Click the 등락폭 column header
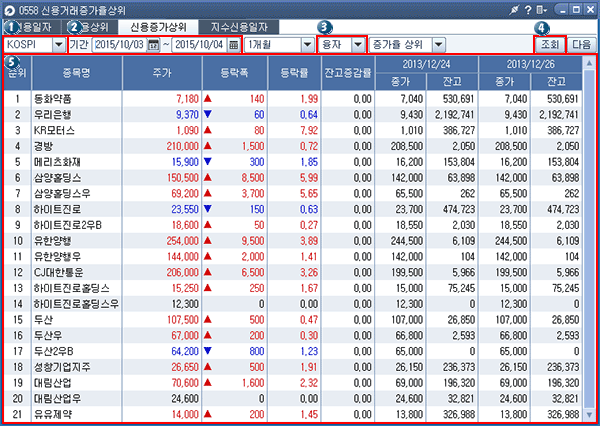 [x=235, y=73]
